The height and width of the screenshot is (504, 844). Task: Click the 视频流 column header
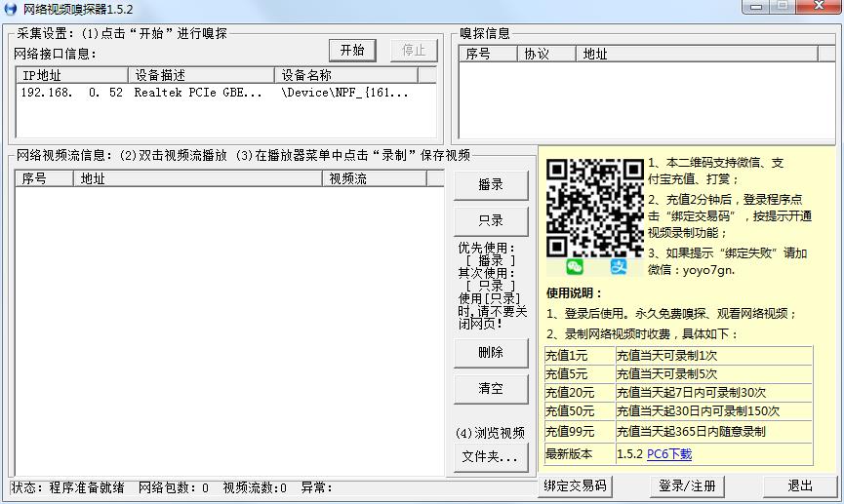[375, 178]
